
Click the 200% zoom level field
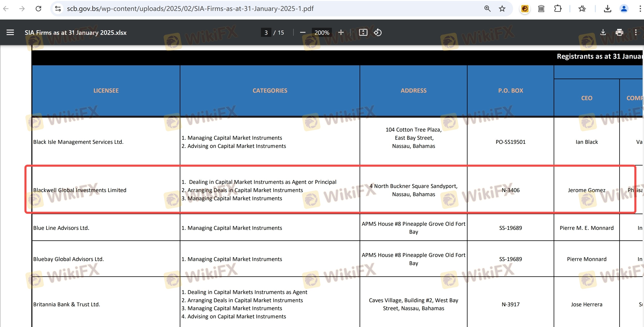(x=321, y=32)
